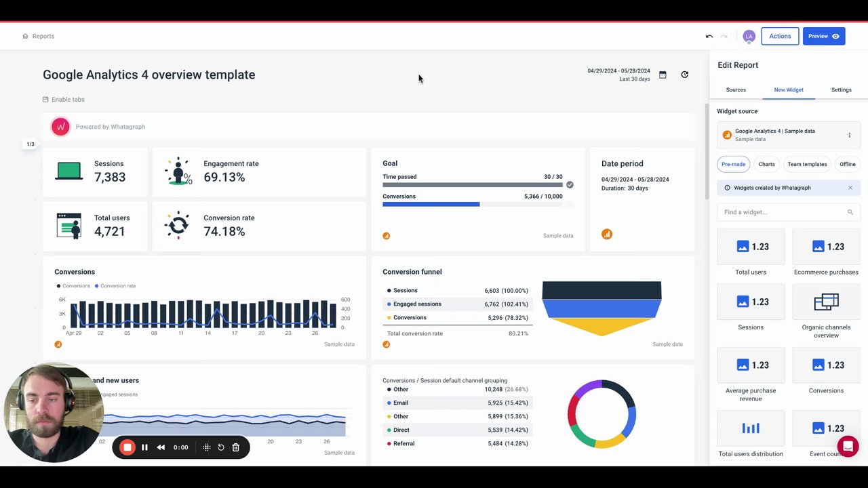Click the funnel chart blue segment
The width and height of the screenshot is (868, 488).
pos(601,308)
